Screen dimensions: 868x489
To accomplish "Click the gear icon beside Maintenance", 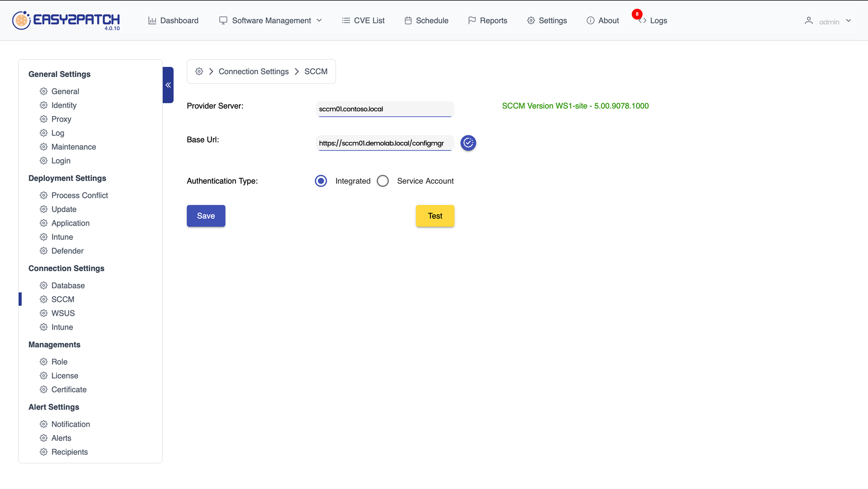I will pyautogui.click(x=44, y=147).
